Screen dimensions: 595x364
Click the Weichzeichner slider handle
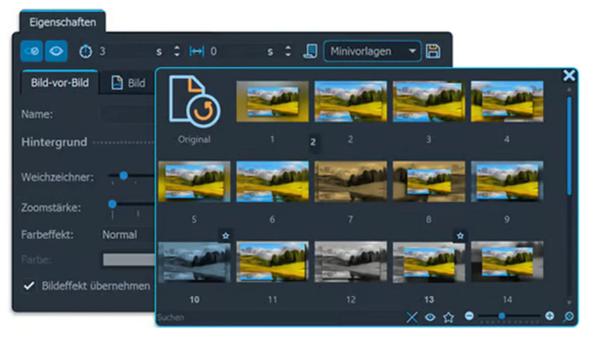click(123, 176)
